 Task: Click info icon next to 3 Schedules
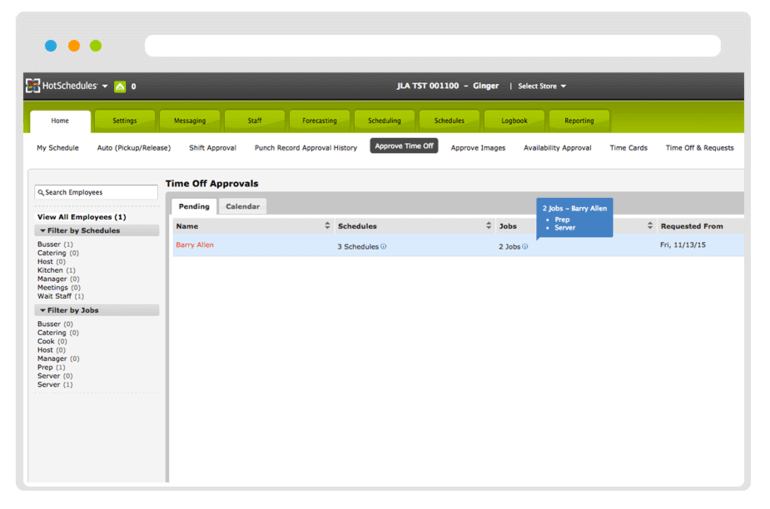(384, 246)
